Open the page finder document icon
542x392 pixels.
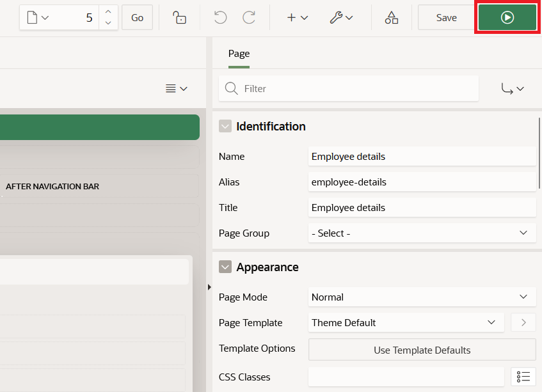coord(38,17)
